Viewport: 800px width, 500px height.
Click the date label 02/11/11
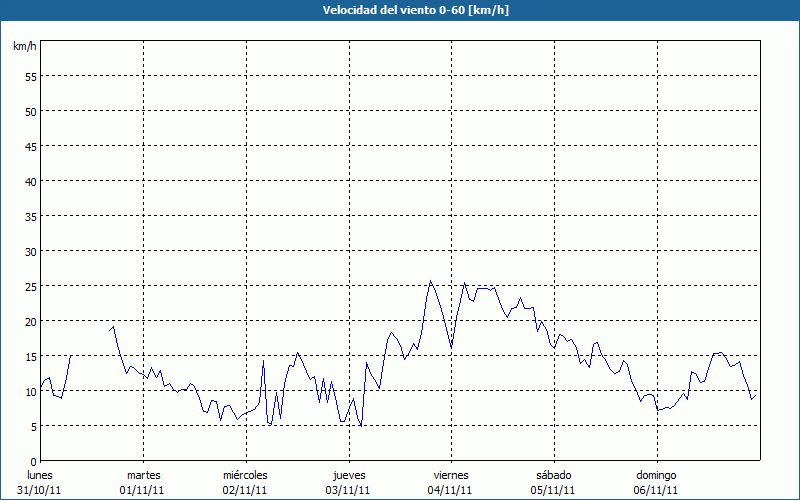point(245,490)
